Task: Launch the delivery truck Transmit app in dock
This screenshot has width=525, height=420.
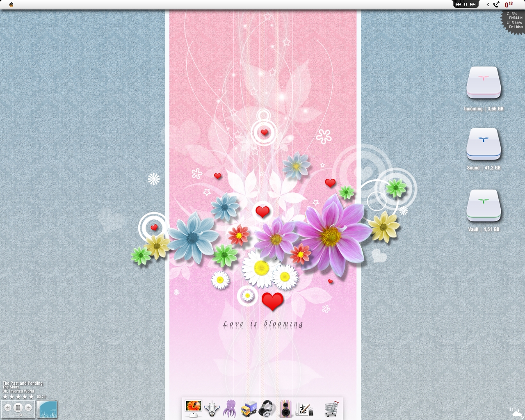Action: [249, 409]
